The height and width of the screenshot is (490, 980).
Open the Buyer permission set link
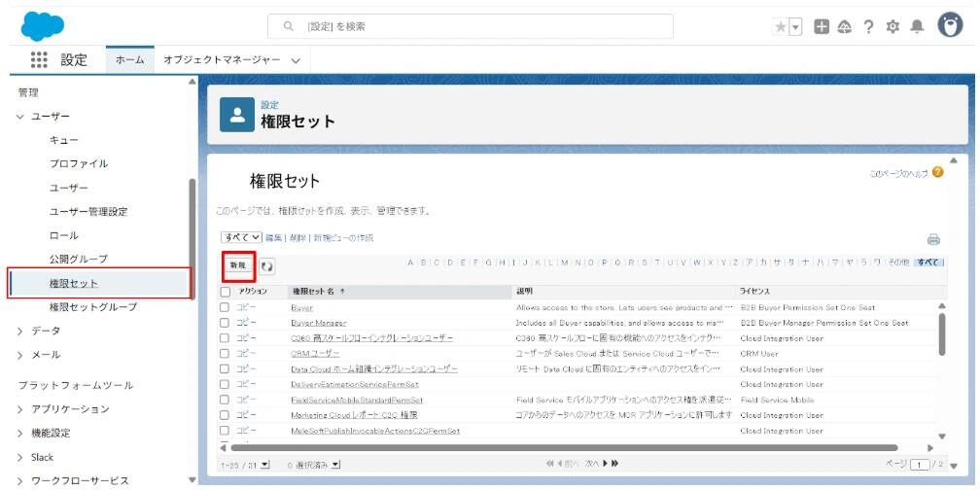(x=301, y=307)
